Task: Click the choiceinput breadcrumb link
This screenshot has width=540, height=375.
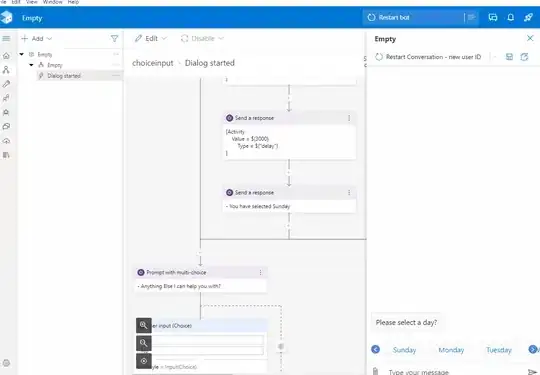Action: [x=153, y=63]
